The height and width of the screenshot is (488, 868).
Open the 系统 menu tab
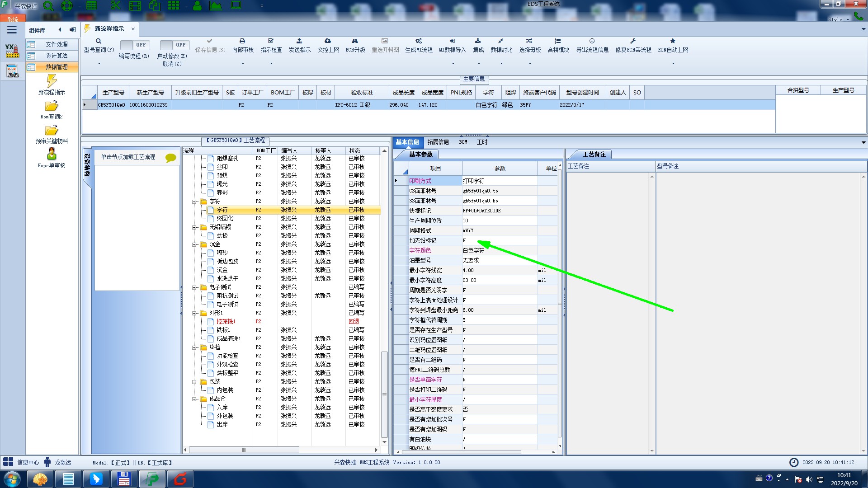[x=13, y=19]
